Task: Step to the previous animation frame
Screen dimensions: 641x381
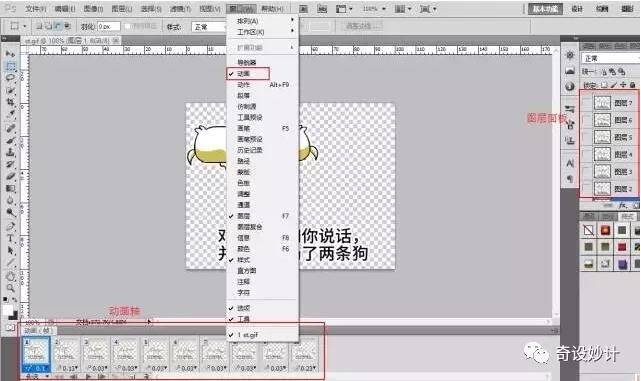Action: click(x=74, y=377)
